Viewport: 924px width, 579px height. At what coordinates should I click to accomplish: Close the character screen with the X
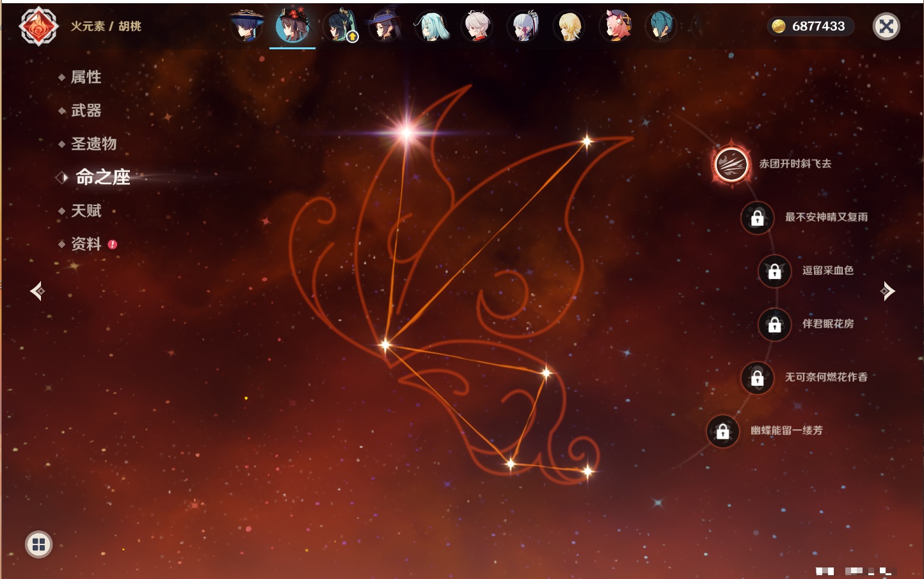tap(886, 26)
